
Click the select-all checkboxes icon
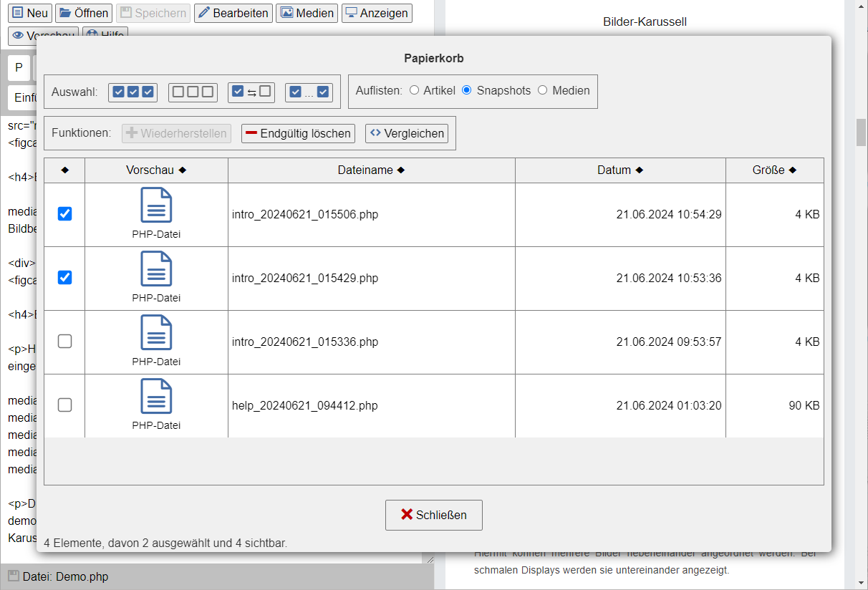133,92
